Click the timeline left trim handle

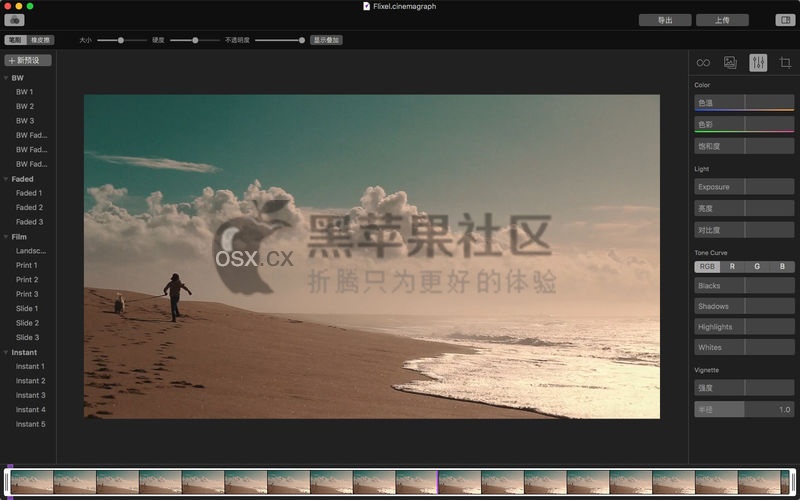(x=7, y=482)
